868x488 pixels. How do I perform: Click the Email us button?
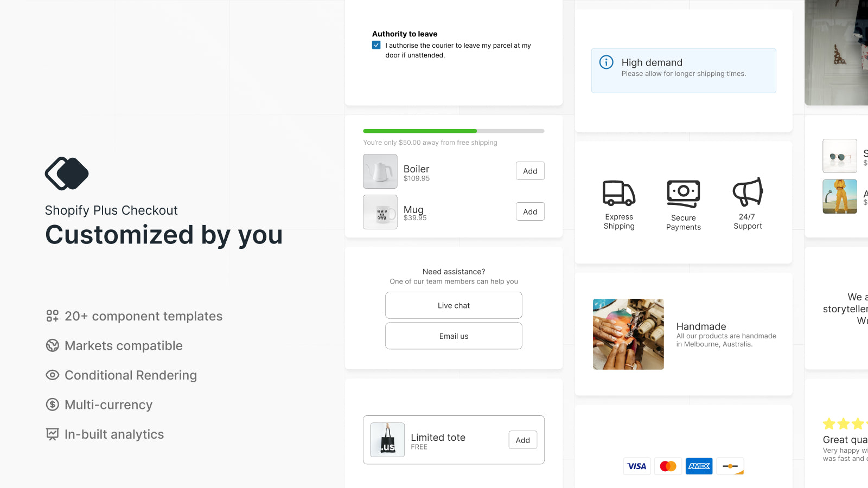[454, 336]
